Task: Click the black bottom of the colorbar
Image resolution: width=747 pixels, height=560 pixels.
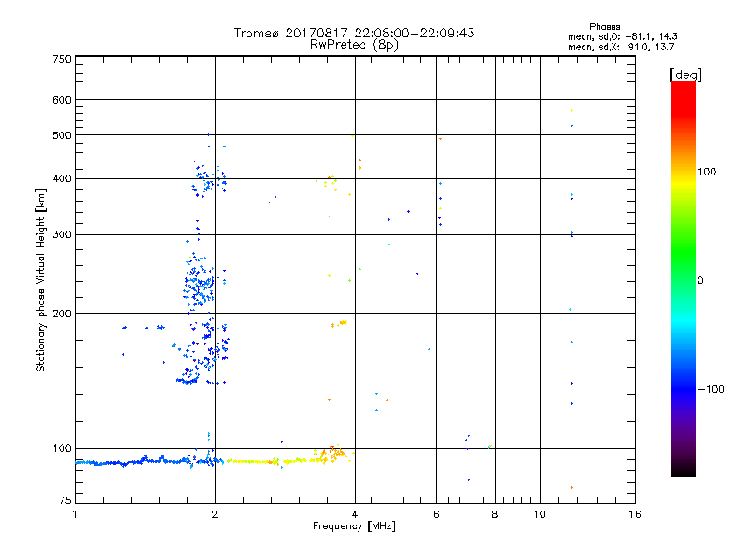Action: point(684,469)
